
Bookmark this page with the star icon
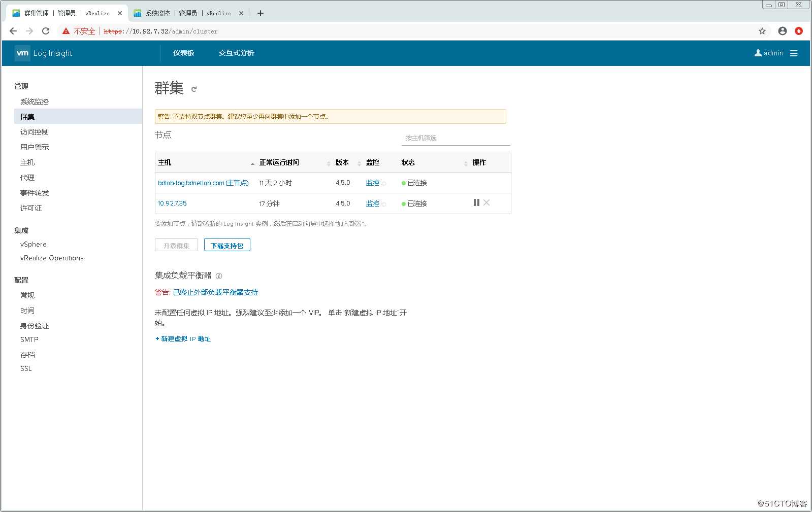point(762,31)
